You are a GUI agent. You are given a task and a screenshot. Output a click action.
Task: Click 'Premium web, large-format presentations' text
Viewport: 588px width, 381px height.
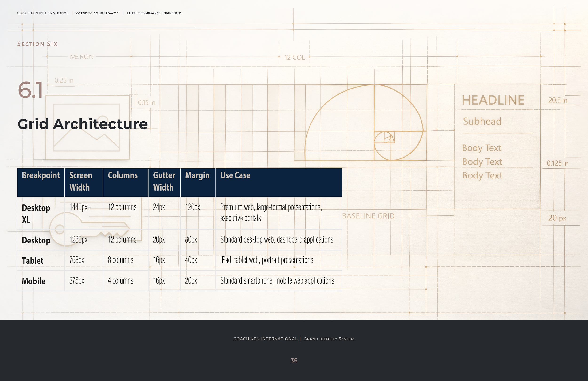[x=271, y=207]
